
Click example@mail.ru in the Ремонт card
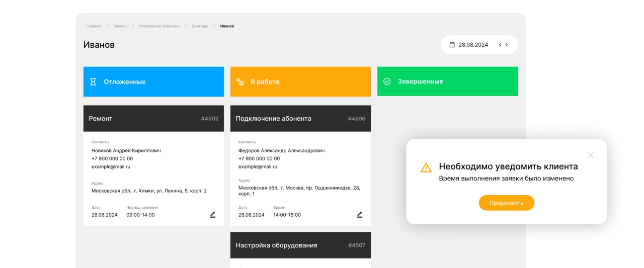coord(111,166)
